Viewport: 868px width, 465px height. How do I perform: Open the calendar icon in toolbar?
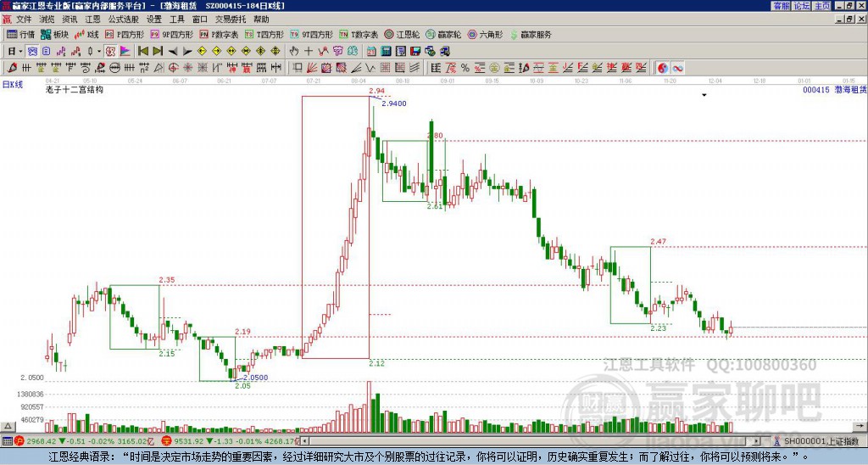pyautogui.click(x=371, y=52)
